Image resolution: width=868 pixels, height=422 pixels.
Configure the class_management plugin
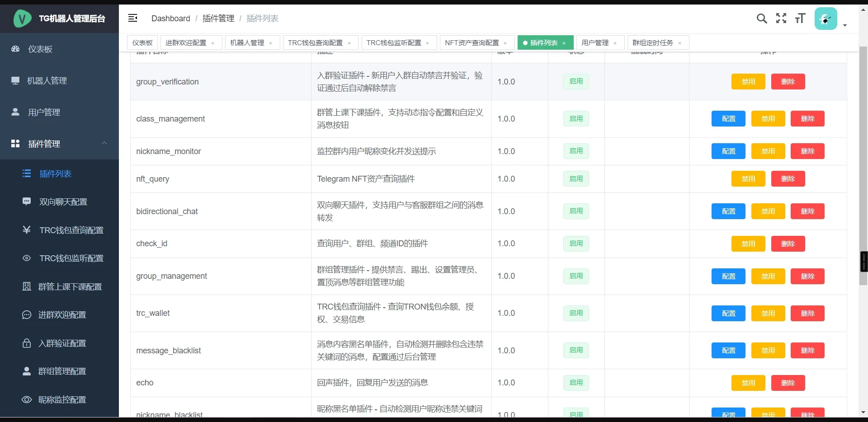point(728,119)
